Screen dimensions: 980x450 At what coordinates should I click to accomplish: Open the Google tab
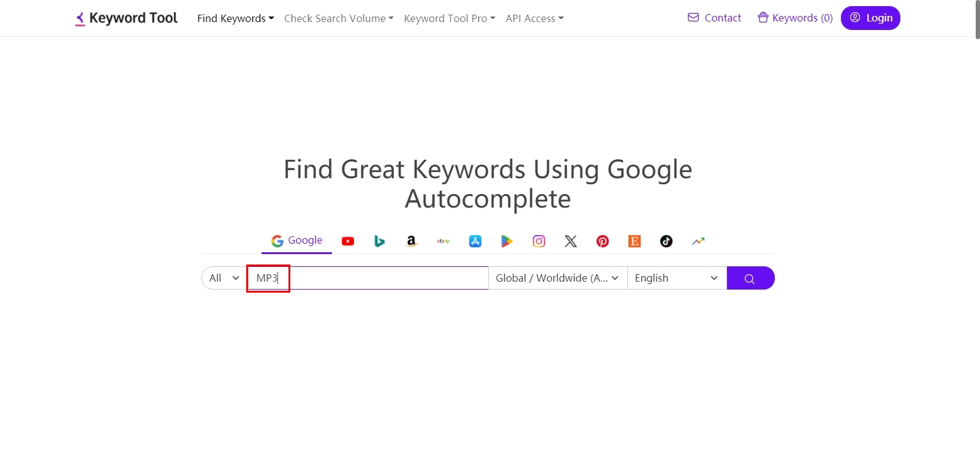coord(297,241)
